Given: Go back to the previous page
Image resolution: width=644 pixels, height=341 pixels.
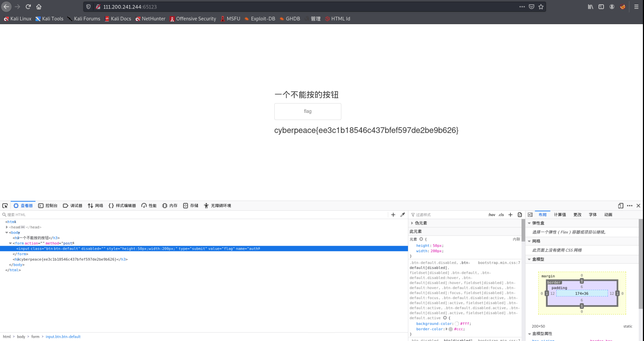Looking at the screenshot, I should pos(6,6).
